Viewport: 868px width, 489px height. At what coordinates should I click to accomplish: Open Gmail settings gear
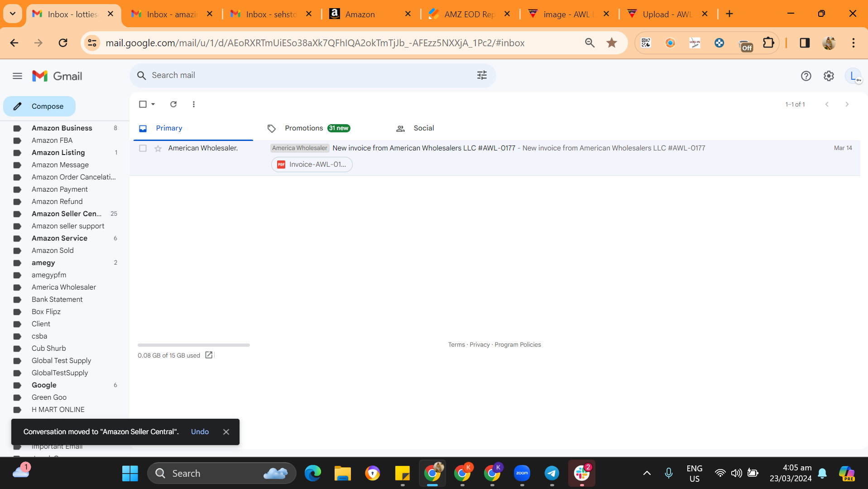click(829, 76)
